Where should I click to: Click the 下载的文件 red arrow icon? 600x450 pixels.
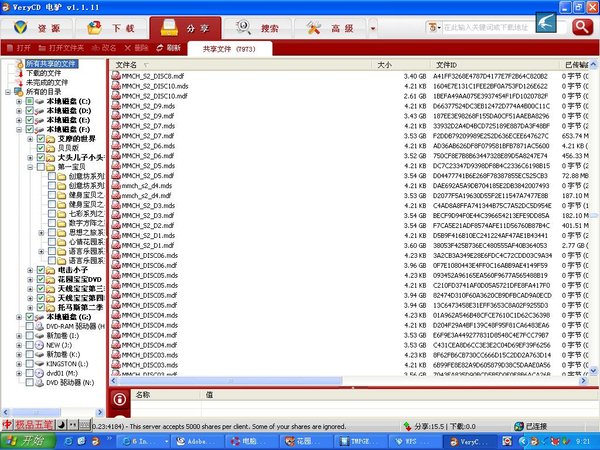[x=20, y=73]
